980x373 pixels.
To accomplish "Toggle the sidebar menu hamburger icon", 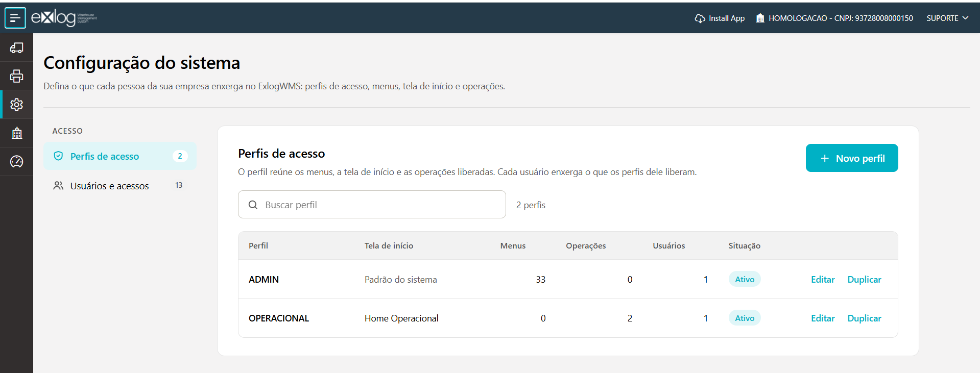I will pyautogui.click(x=15, y=18).
